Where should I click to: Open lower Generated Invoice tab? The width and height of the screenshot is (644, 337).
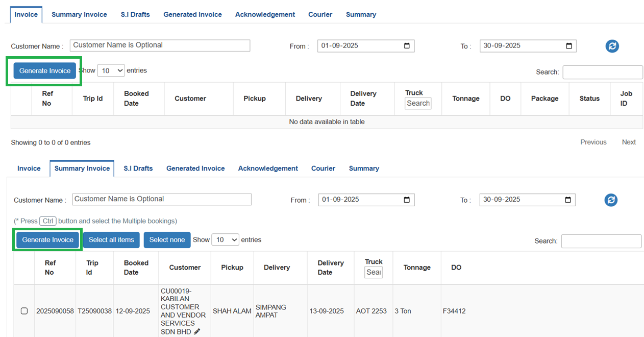click(195, 168)
